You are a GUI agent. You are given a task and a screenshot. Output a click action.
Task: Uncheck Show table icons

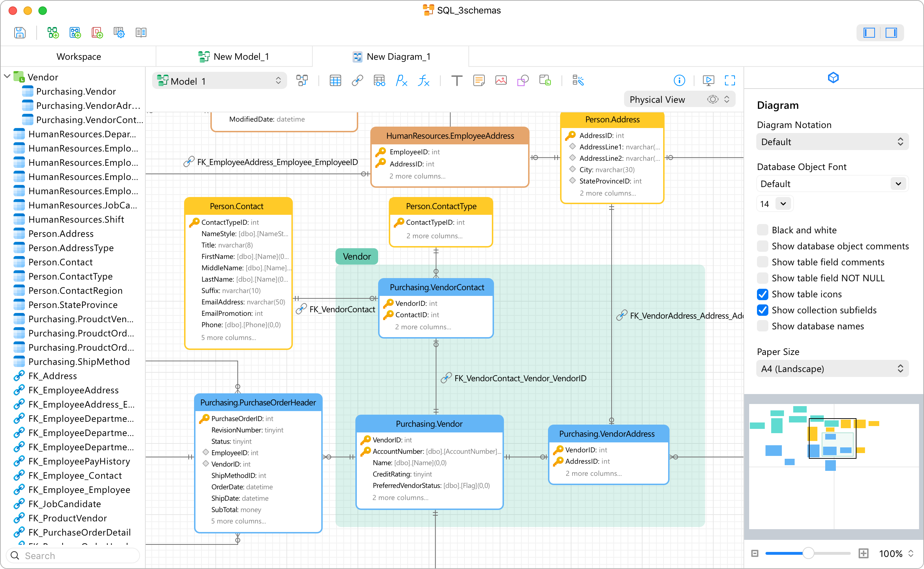[762, 294]
